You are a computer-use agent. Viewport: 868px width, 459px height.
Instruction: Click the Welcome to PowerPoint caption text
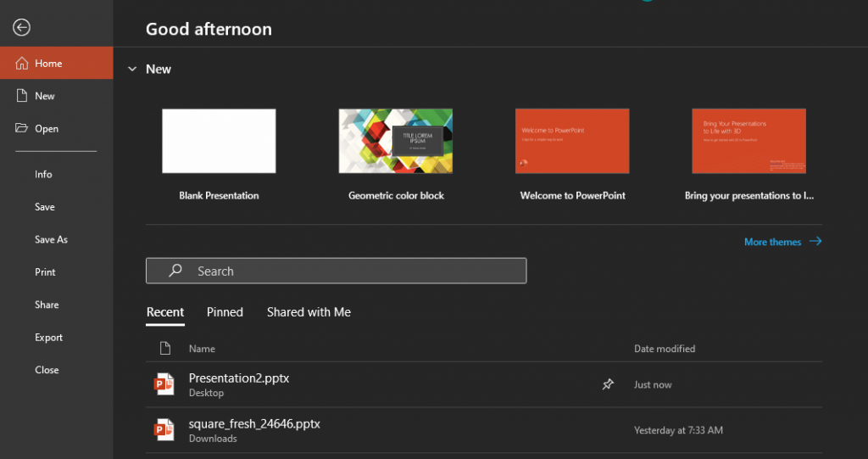point(572,195)
